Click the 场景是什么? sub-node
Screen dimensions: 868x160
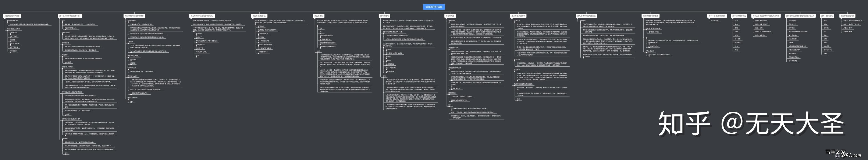[x=452, y=21]
